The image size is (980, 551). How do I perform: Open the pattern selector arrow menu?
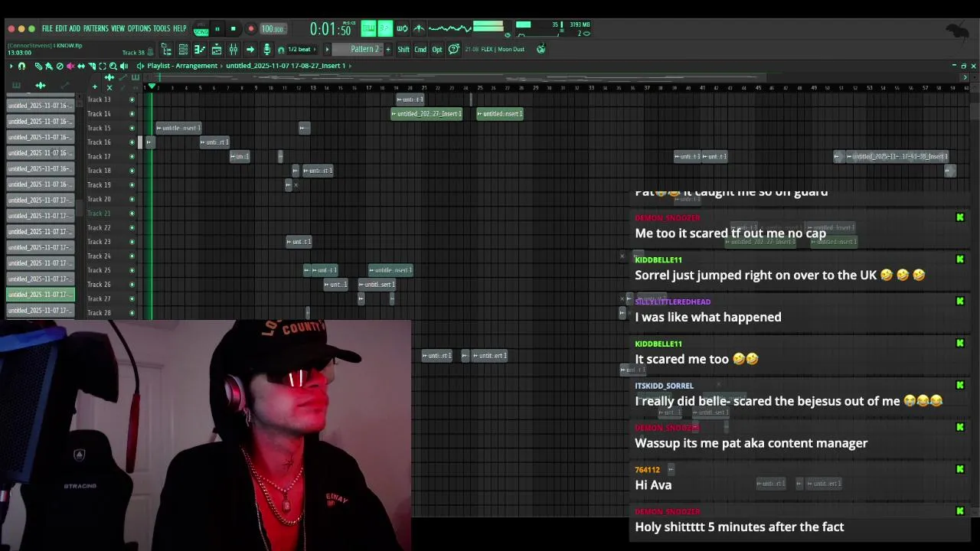[327, 49]
